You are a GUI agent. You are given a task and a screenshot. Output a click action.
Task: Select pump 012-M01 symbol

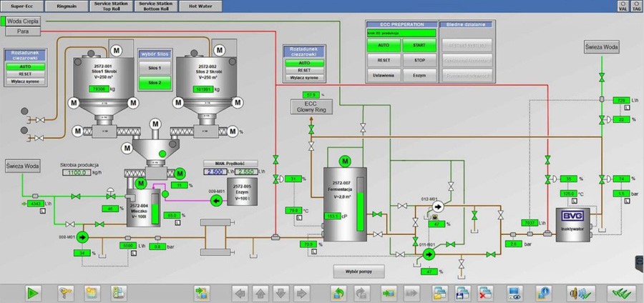tap(437, 206)
